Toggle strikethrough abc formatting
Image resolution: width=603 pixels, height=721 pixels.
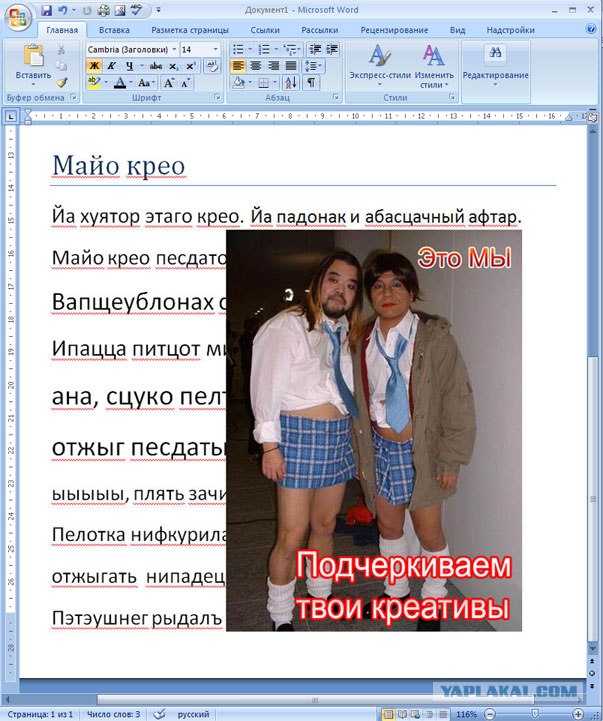click(156, 66)
